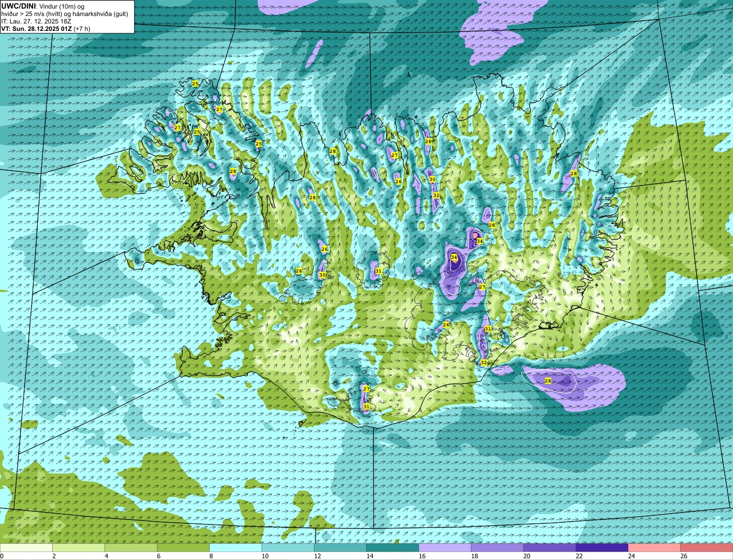Pick the violet 20–22 legend swatch
Viewport: 733px width, 560px height.
(x=550, y=547)
